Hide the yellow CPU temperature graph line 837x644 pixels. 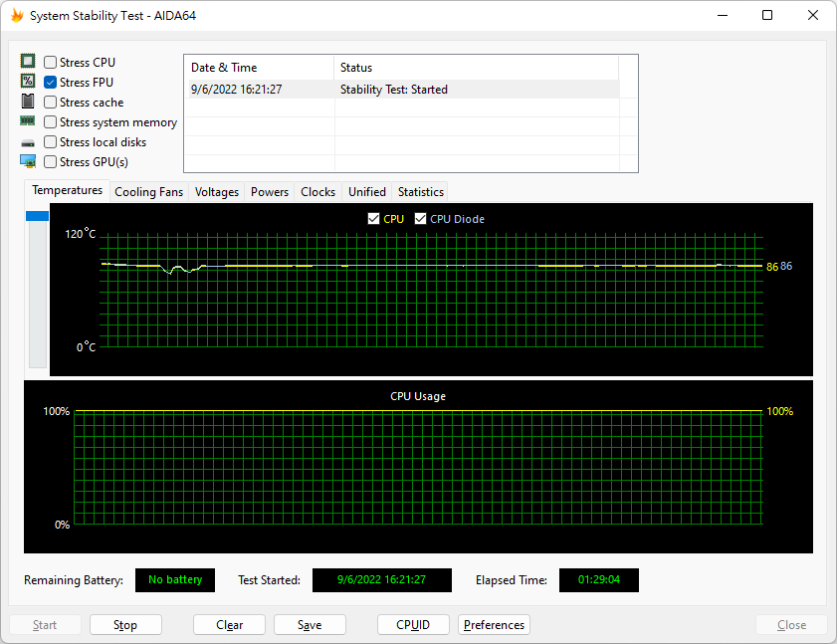(x=373, y=218)
